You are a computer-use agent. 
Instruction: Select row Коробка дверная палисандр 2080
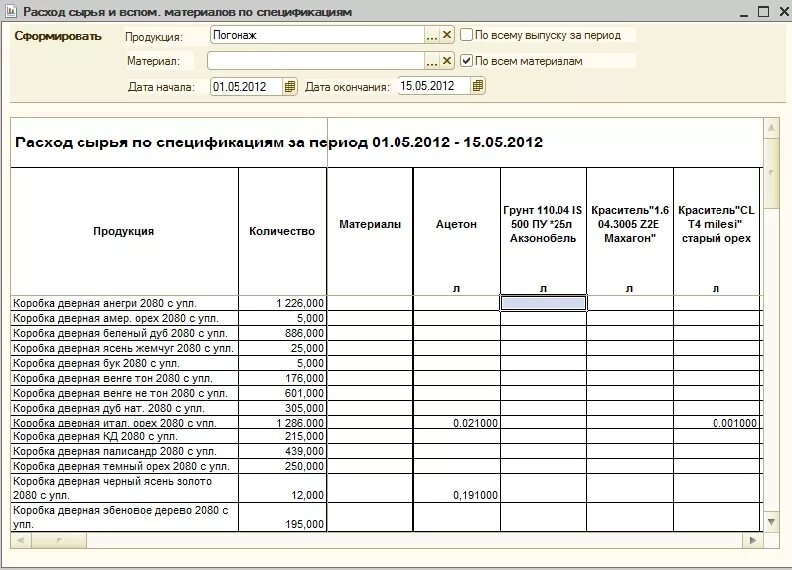(124, 451)
